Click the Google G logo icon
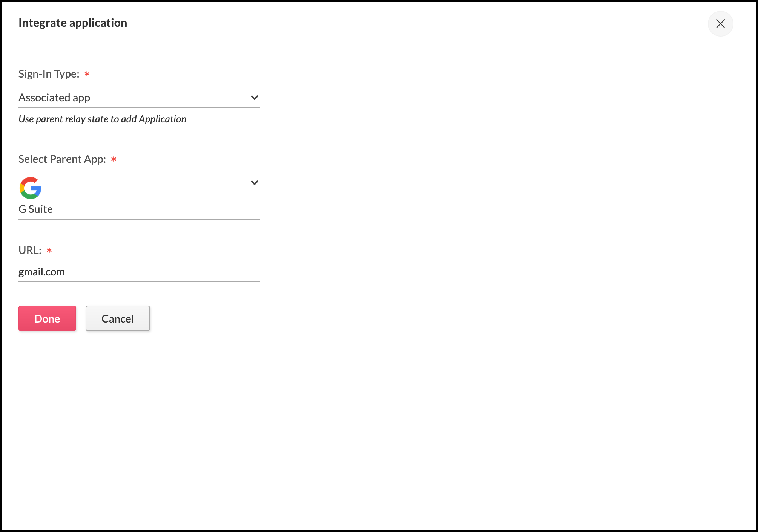Screen dimensions: 758x532 coord(30,188)
